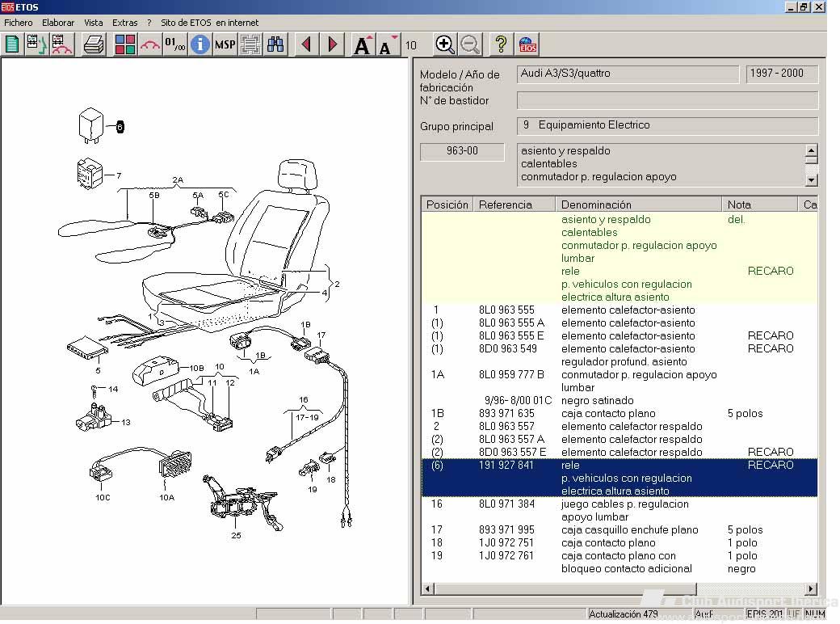Screen dimensions: 840x624
Task: Click the green document icon in toolbar
Action: (12, 44)
